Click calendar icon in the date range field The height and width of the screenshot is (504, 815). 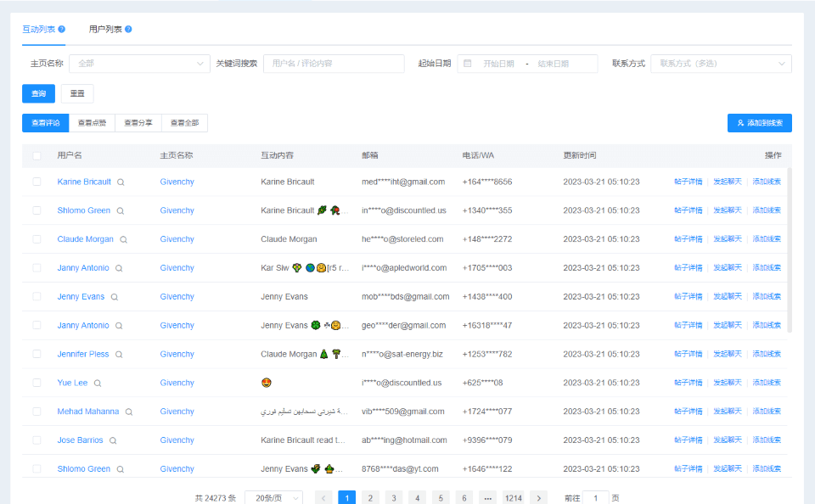pyautogui.click(x=468, y=64)
